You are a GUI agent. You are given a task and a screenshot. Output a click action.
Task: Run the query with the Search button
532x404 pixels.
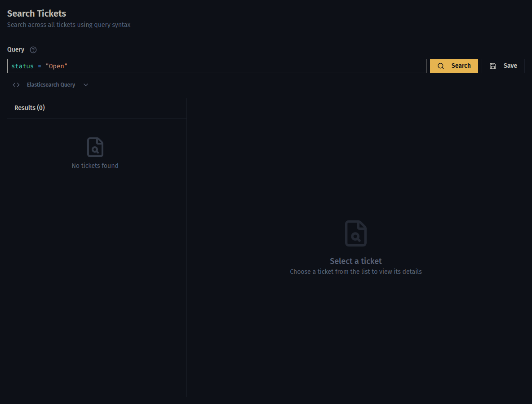coord(454,66)
